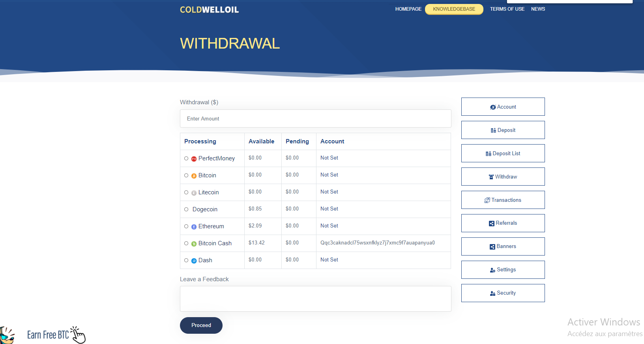Viewport: 644px width, 344px height.
Task: Click the Withdraw sidebar icon
Action: [x=491, y=177]
